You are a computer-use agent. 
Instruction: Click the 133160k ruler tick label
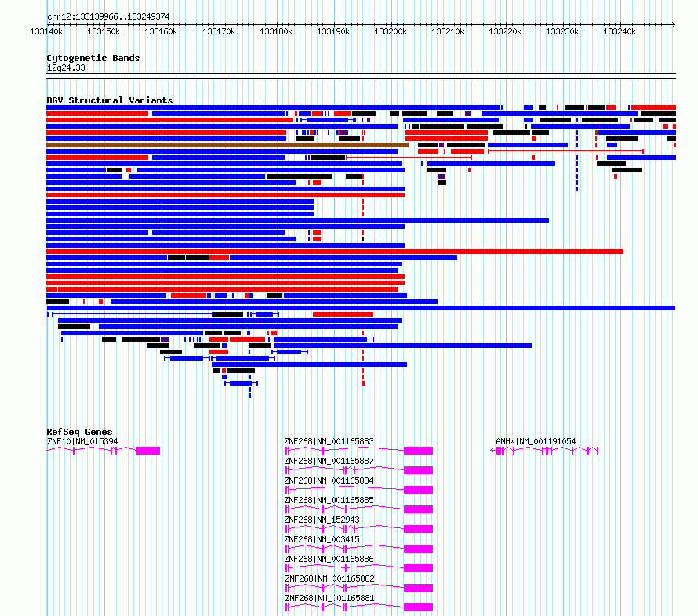pos(161,31)
